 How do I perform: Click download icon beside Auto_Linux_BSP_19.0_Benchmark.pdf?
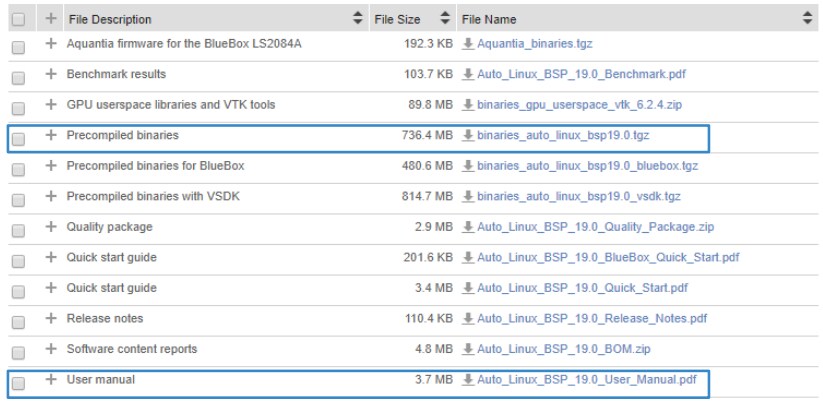pyautogui.click(x=467, y=75)
